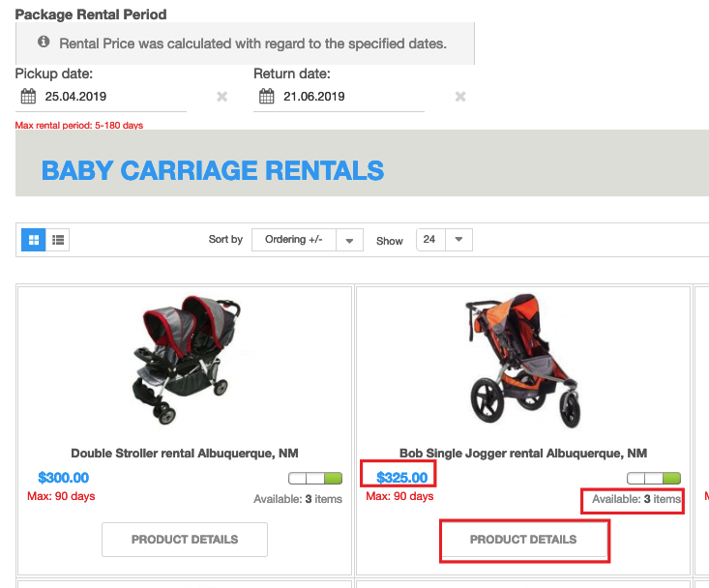The width and height of the screenshot is (709, 588).
Task: Open Double Stroller Product Details
Action: coord(185,540)
